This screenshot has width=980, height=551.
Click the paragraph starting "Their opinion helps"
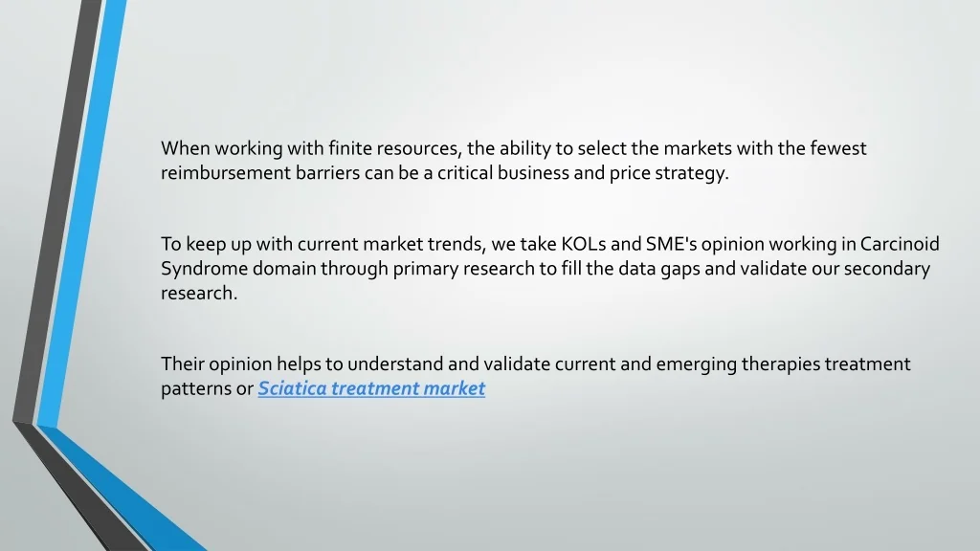[x=535, y=376]
